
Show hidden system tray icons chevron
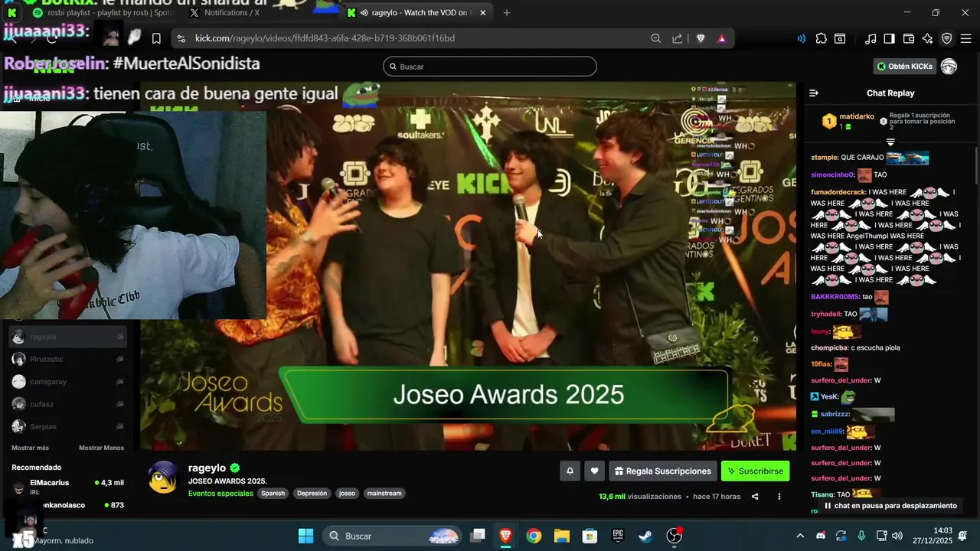click(x=800, y=536)
